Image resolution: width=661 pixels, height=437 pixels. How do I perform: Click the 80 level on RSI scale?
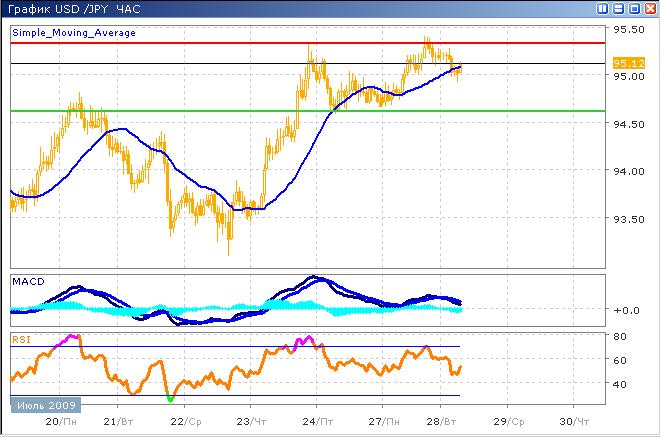[x=620, y=336]
